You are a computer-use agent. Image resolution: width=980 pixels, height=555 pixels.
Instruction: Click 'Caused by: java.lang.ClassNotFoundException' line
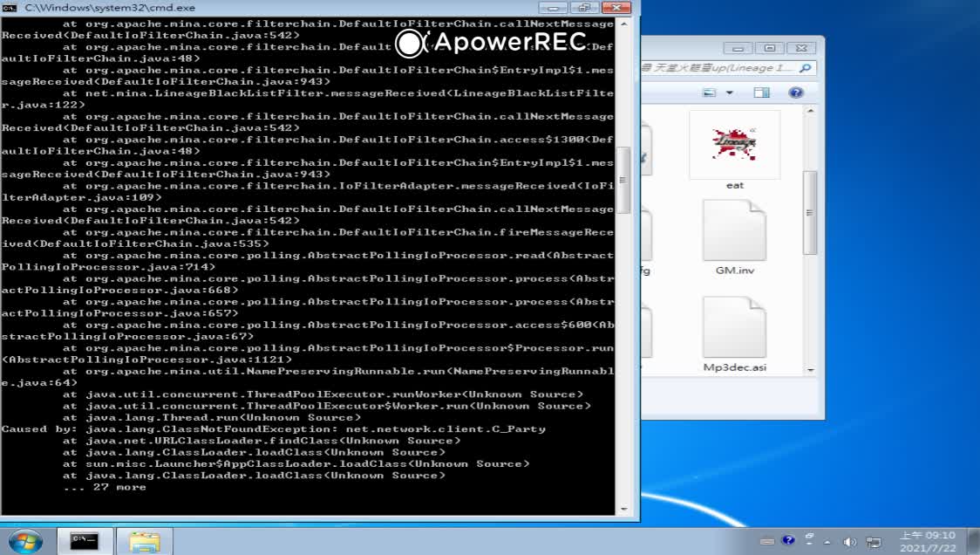tap(274, 429)
